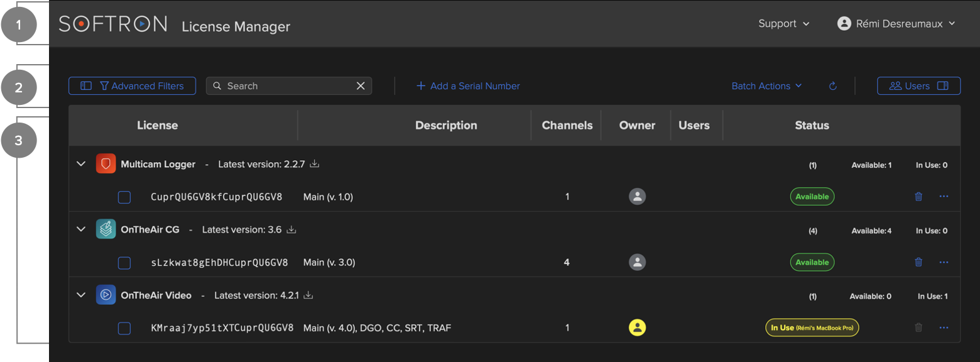Download OnTheAir Video version 4.2.1
980x362 pixels.
point(308,295)
